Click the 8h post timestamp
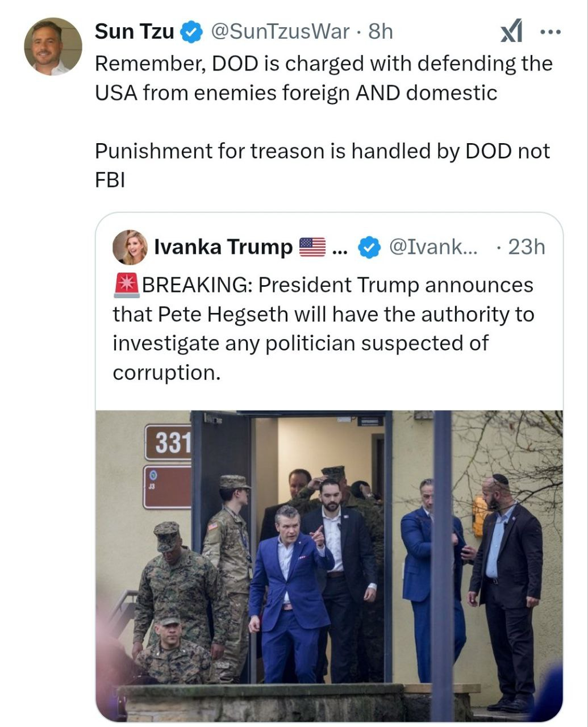Viewport: 588px width, 727px height. click(x=380, y=32)
